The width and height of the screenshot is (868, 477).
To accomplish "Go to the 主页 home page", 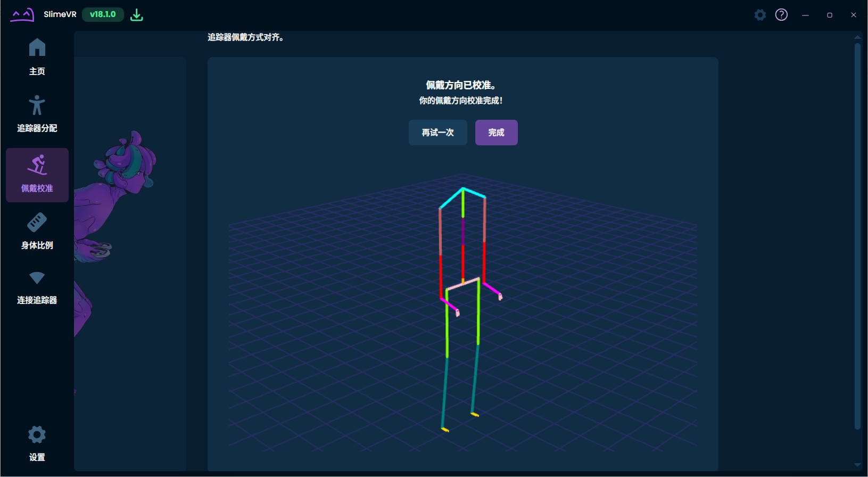I will point(37,56).
